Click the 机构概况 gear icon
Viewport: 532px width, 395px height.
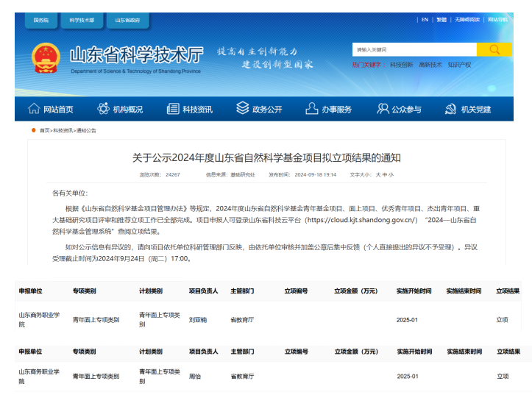[103, 109]
